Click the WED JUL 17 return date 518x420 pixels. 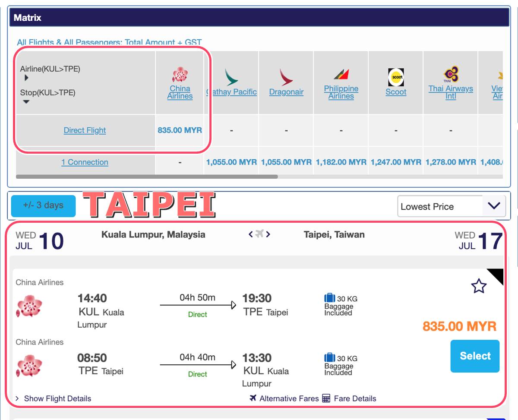point(479,241)
